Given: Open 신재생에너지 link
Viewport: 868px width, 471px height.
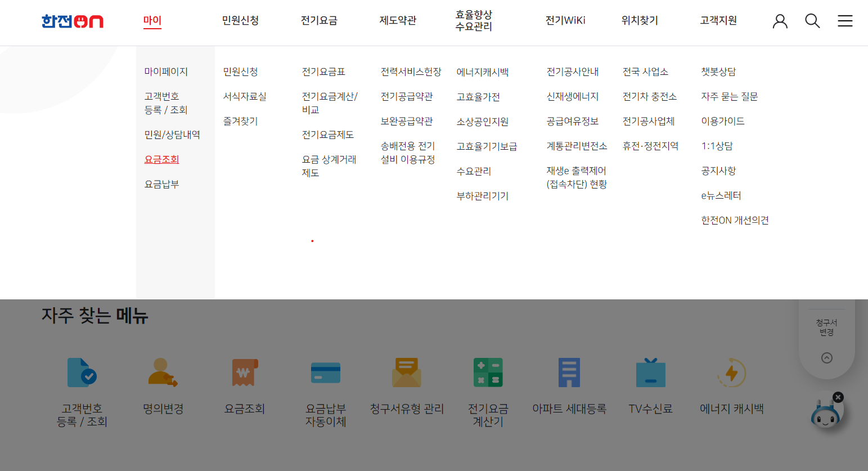Looking at the screenshot, I should pos(573,97).
